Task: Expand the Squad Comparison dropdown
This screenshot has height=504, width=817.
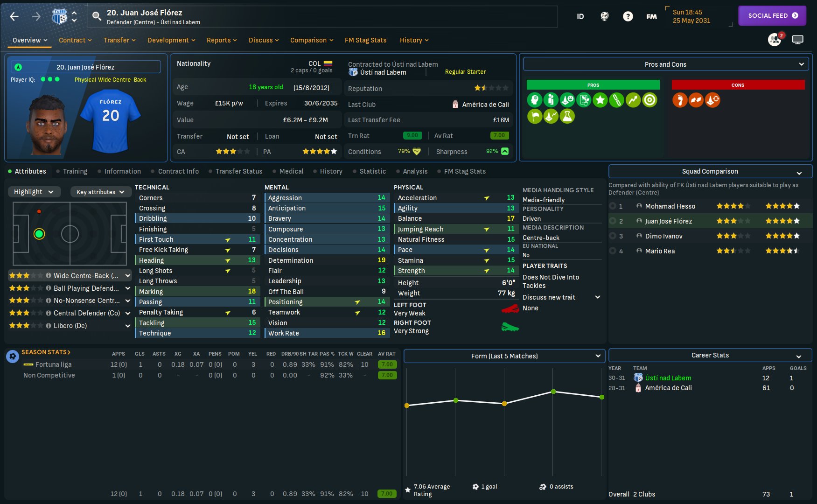Action: point(710,171)
